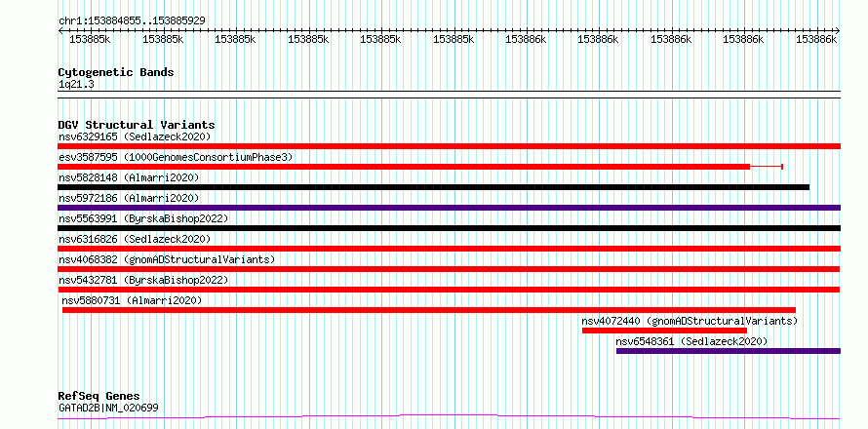Screen dimensions: 868x429
Task: Click the black bar under nsv5828148
Action: (x=433, y=187)
